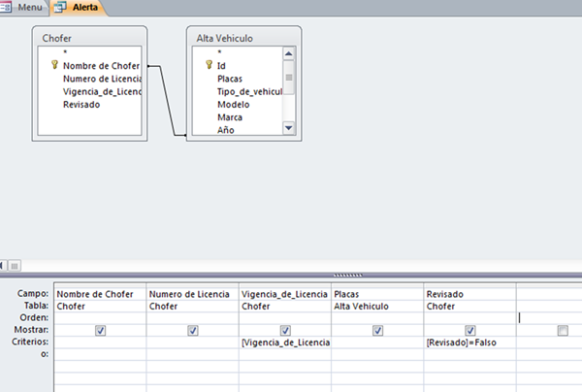Select the Modelo field in Alta Vehiculo
The width and height of the screenshot is (582, 392).
(234, 104)
